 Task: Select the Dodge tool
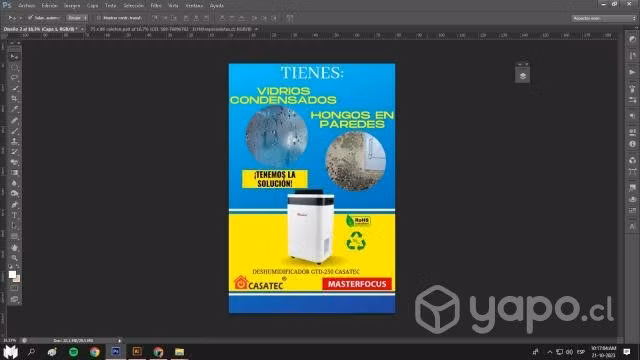click(x=14, y=194)
